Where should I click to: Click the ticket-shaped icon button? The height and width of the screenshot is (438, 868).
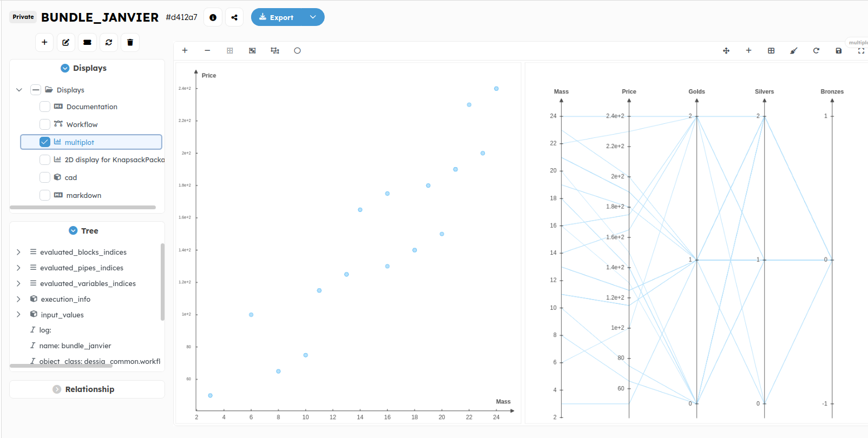[87, 42]
